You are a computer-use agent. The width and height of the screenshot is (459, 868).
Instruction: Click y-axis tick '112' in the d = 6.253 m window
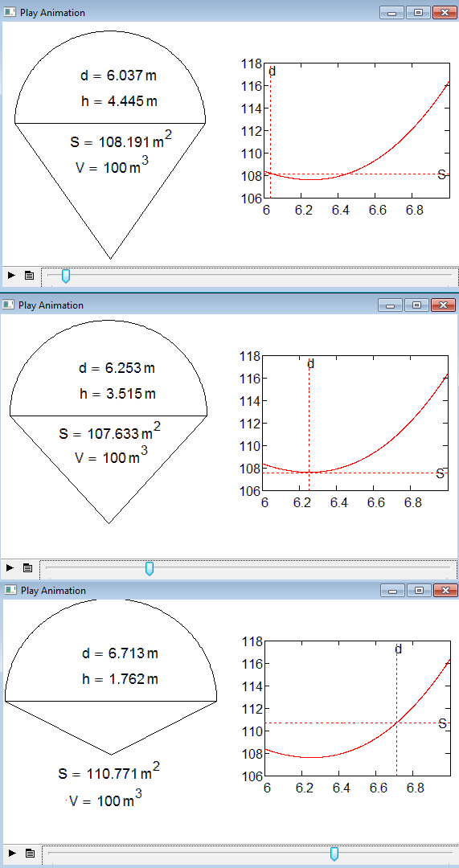pyautogui.click(x=250, y=423)
